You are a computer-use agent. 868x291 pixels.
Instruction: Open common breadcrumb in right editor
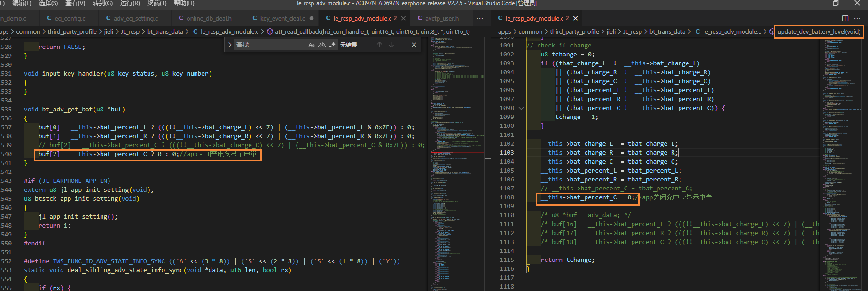[530, 32]
